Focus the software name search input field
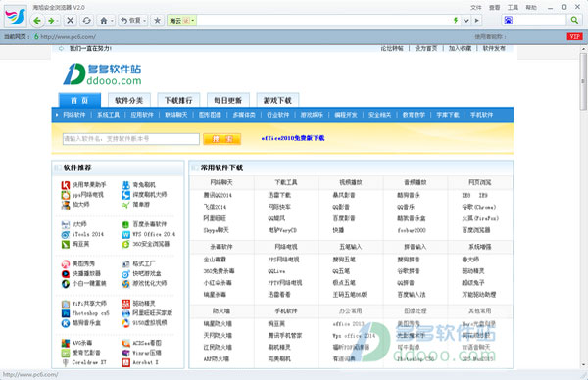The width and height of the screenshot is (588, 380). (x=131, y=139)
